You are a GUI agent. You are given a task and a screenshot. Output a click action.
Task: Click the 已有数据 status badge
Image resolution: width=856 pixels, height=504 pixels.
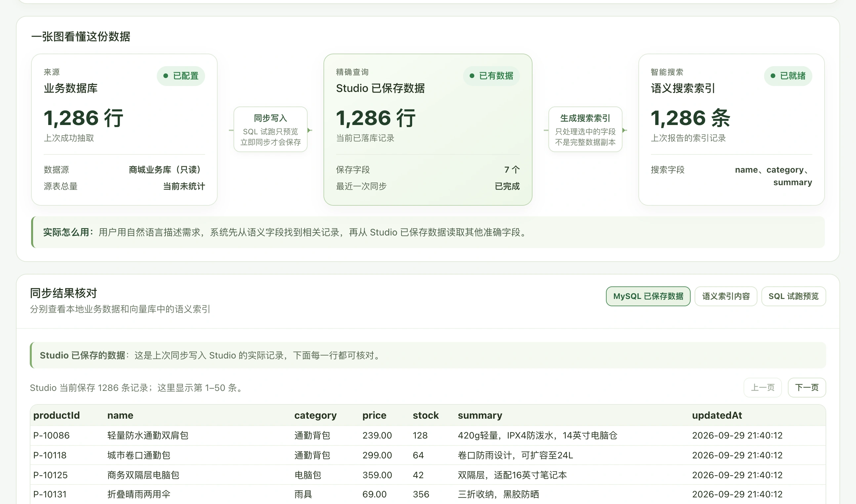click(491, 76)
